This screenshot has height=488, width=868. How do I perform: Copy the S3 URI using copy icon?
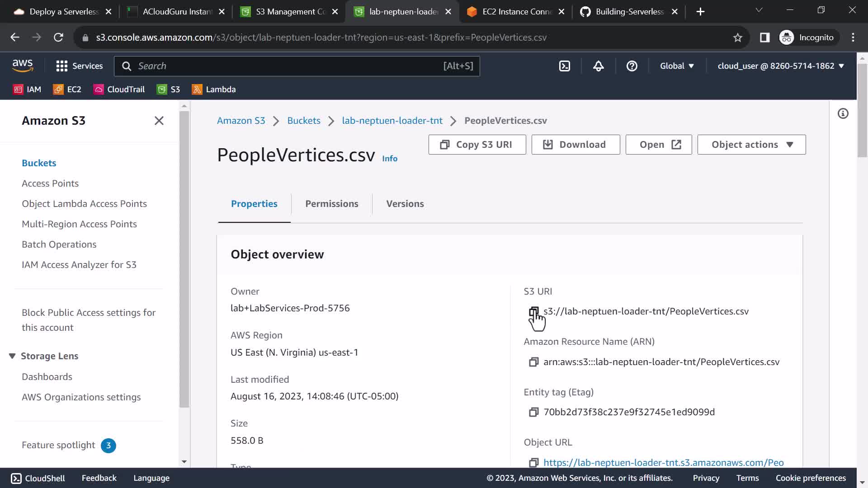(533, 311)
